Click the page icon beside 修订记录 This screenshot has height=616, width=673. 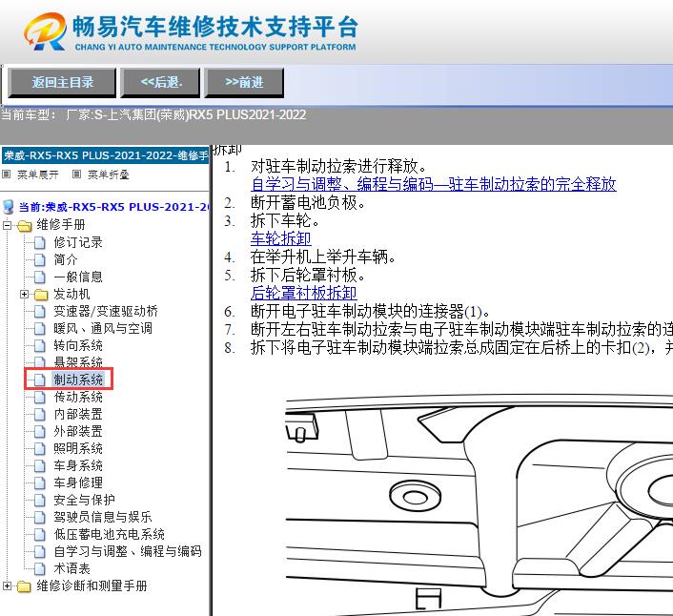click(40, 243)
